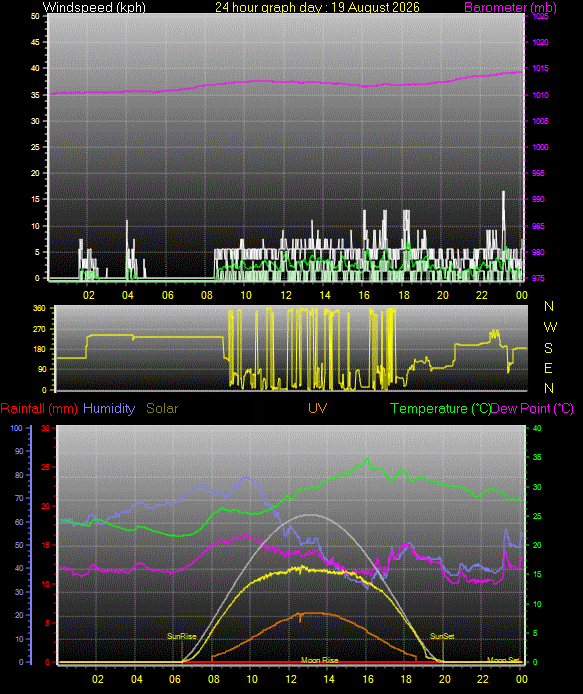583x694 pixels.
Task: Click the Humidity legend label
Action: (109, 408)
